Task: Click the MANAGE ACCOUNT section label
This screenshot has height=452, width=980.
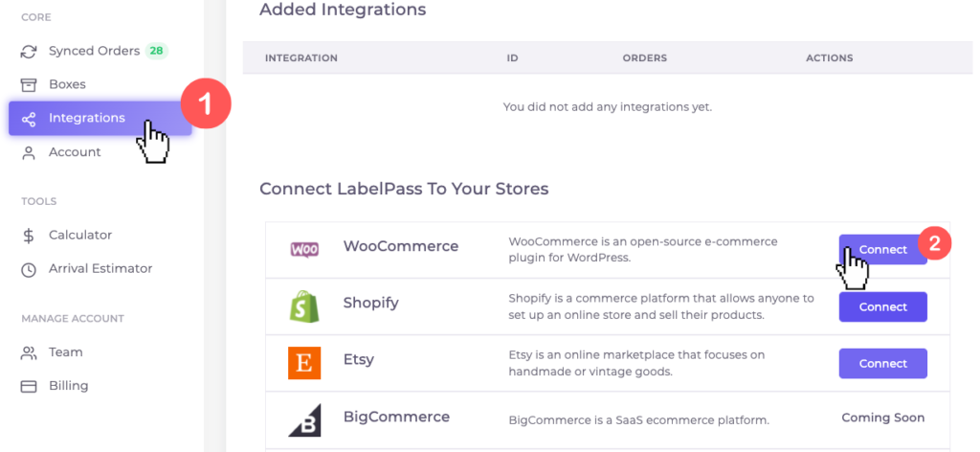Action: (73, 319)
